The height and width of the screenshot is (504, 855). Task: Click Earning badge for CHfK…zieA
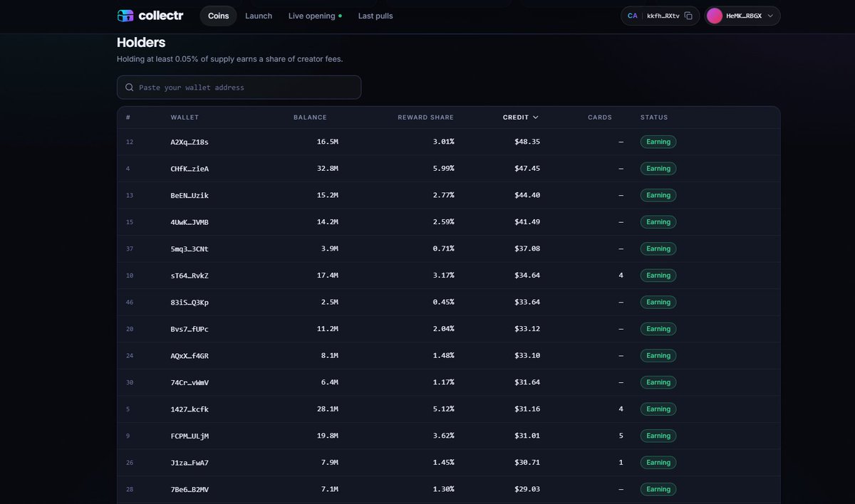[x=658, y=169]
